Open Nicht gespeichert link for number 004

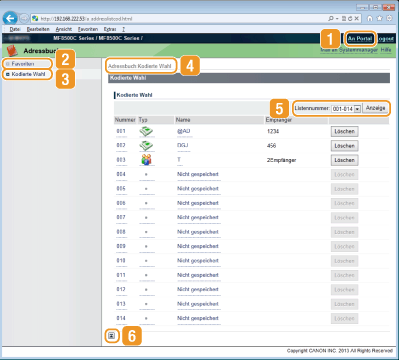(x=198, y=174)
